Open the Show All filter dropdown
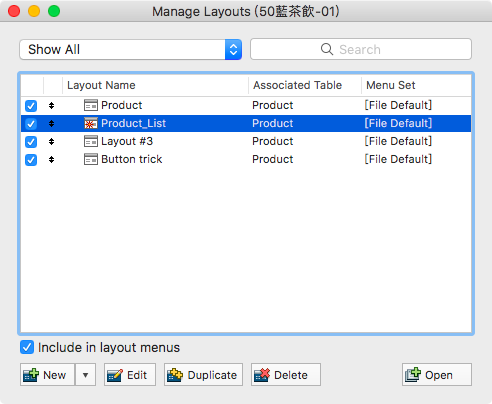This screenshot has width=492, height=404. pos(131,50)
